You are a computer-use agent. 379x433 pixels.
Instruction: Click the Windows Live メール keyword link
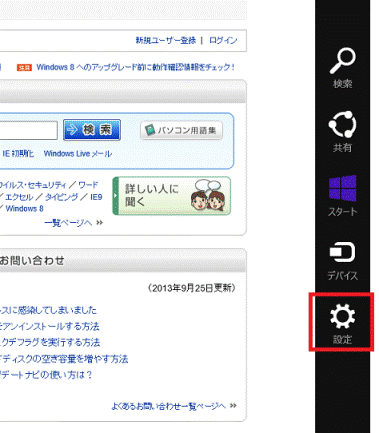(78, 154)
